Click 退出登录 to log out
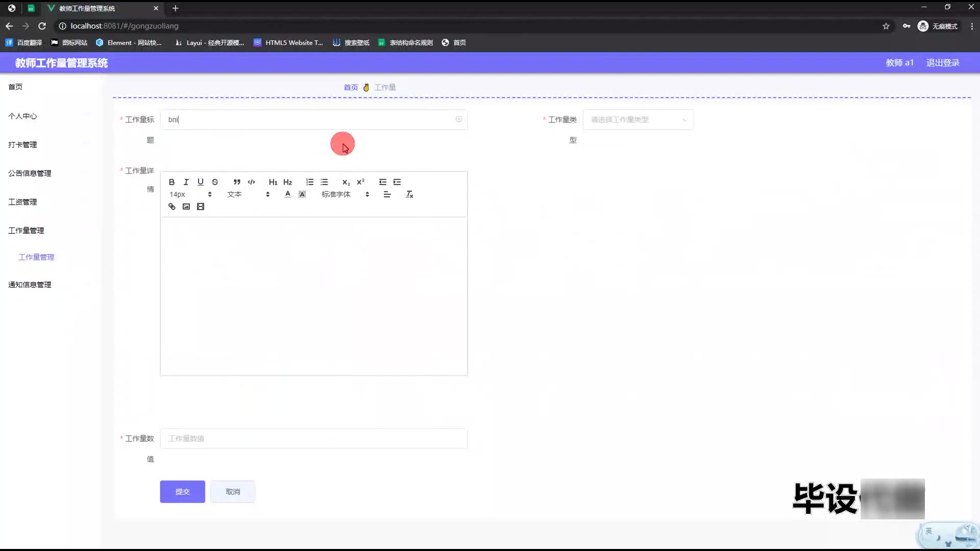 (943, 63)
